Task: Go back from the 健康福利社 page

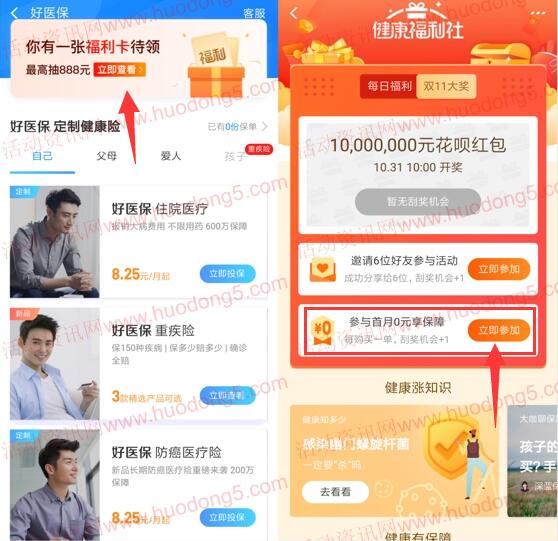Action: coord(294,14)
